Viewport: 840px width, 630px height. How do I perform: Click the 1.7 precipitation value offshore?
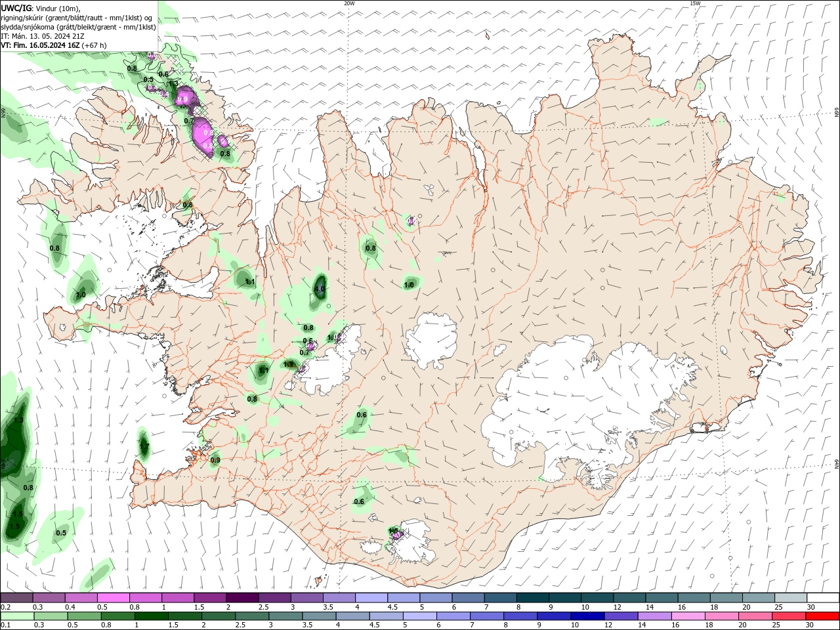click(x=144, y=447)
